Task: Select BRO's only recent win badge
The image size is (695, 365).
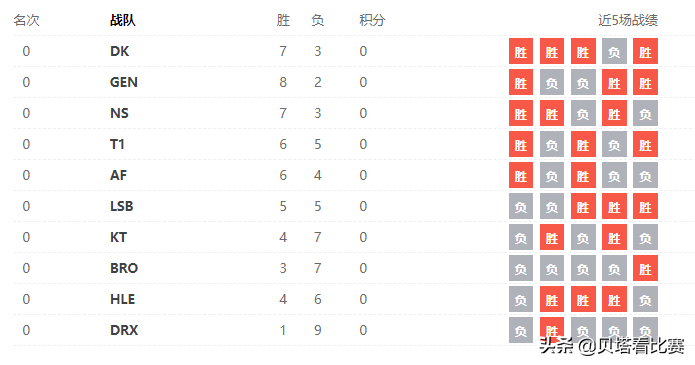Action: pyautogui.click(x=645, y=268)
